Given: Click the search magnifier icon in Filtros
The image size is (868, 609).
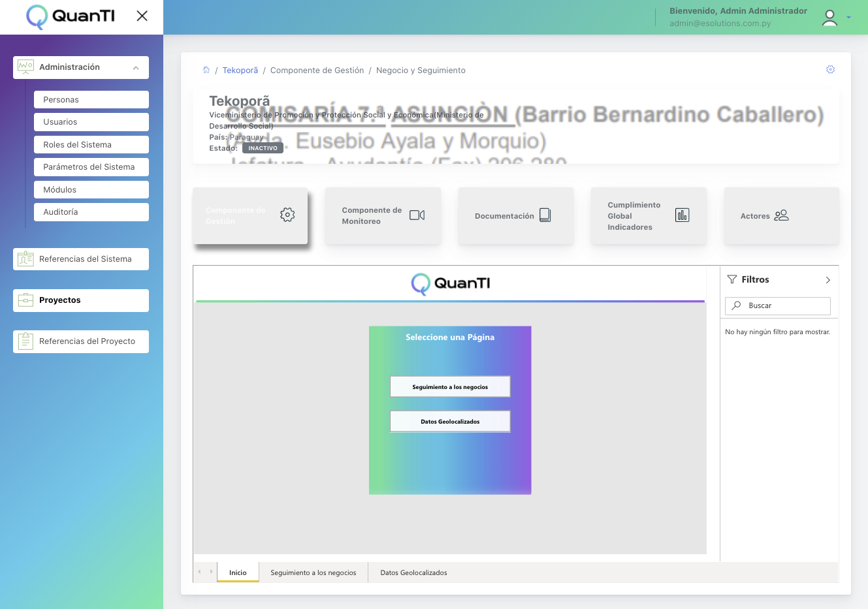Looking at the screenshot, I should 737,305.
